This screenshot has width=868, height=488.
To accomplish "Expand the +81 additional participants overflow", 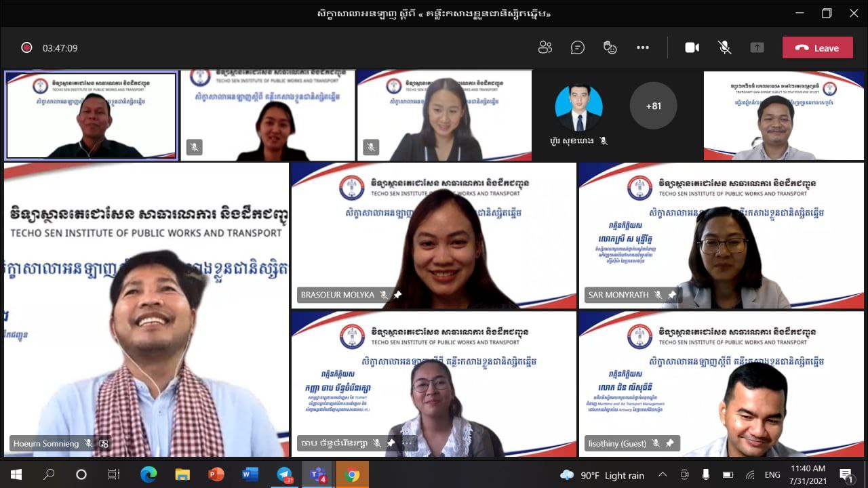I will tap(653, 106).
